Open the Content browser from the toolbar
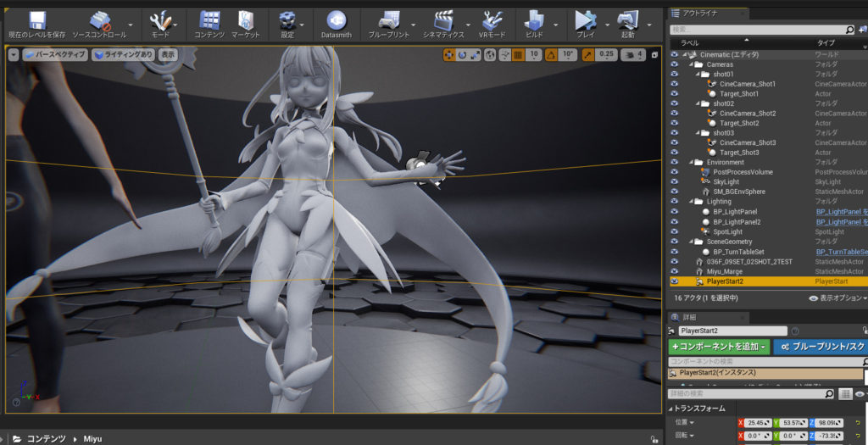Viewport: 868px width, 445px height. pos(209,20)
